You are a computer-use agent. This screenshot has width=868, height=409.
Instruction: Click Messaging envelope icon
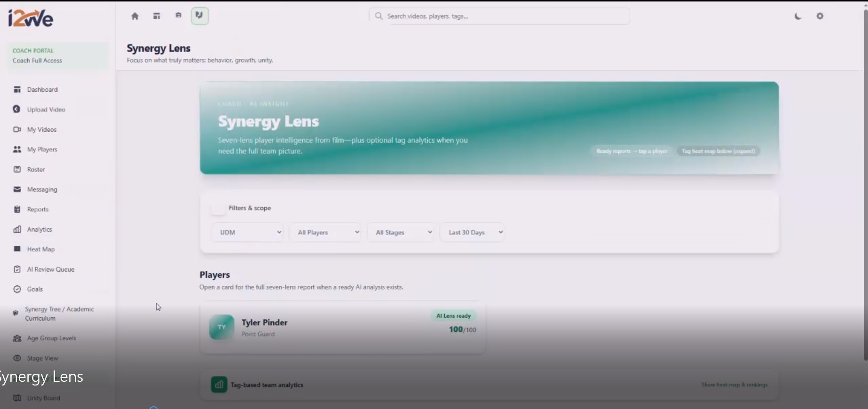click(17, 189)
